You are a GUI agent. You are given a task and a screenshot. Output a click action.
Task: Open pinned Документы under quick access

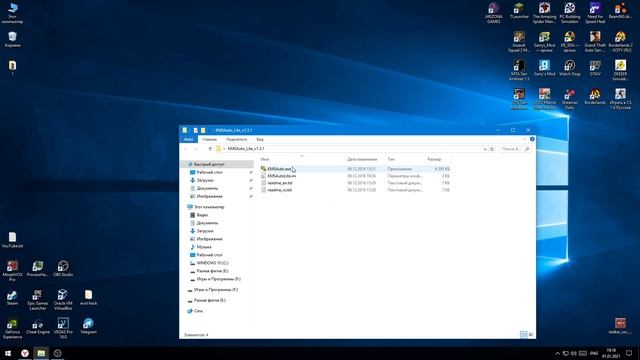pos(207,188)
